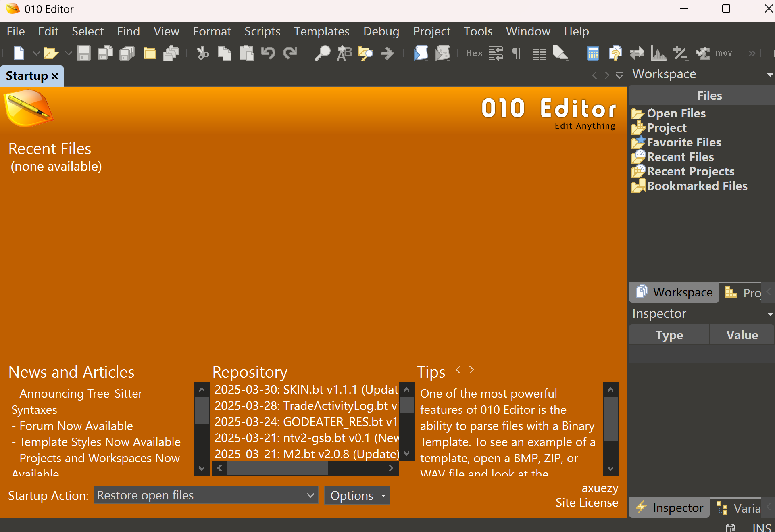Click the Run Template gray scroll icon
Viewport: 775px width, 532px height.
(x=442, y=53)
